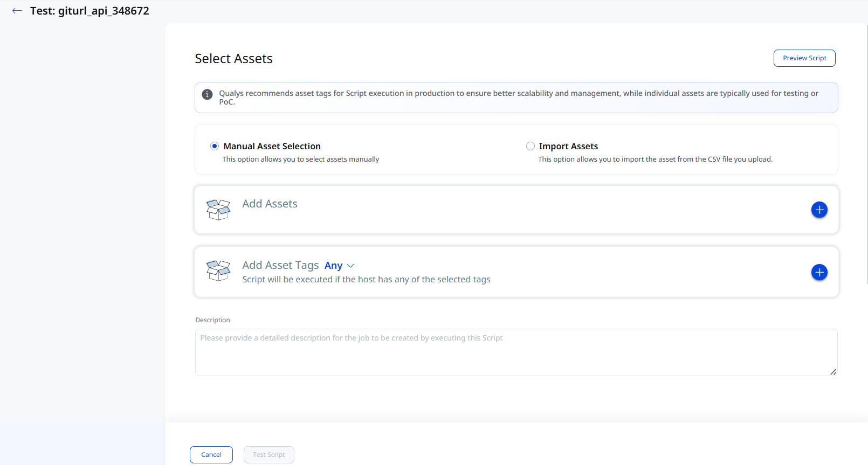868x465 pixels.
Task: Select the Import Assets radio button
Action: (x=531, y=146)
